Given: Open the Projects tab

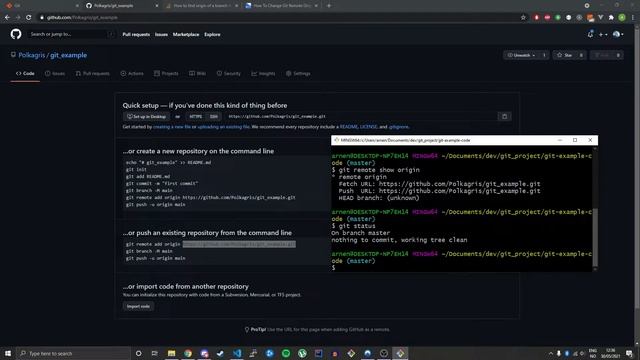Looking at the screenshot, I should point(166,73).
